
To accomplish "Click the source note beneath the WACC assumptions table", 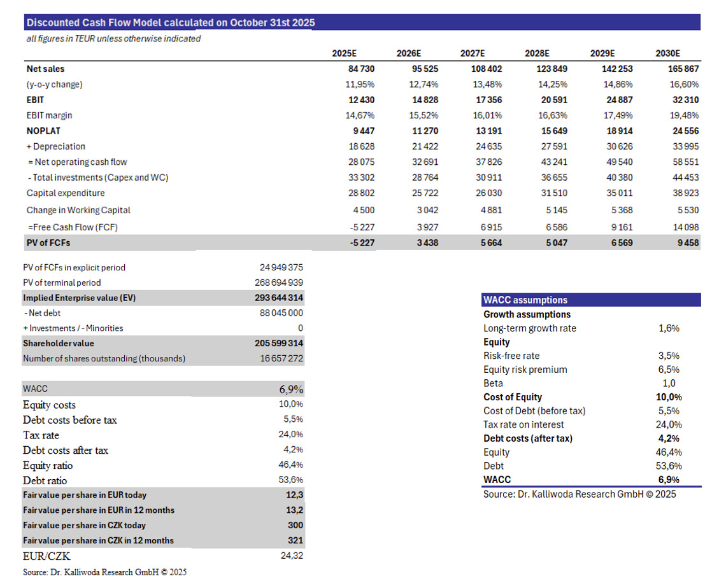I will point(580,494).
